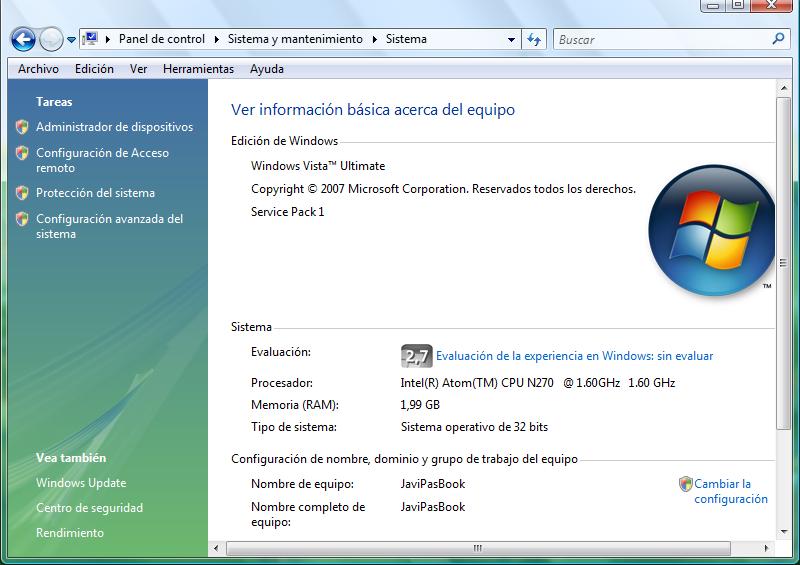Click the Back navigation arrow button
The height and width of the screenshot is (565, 800).
(23, 40)
